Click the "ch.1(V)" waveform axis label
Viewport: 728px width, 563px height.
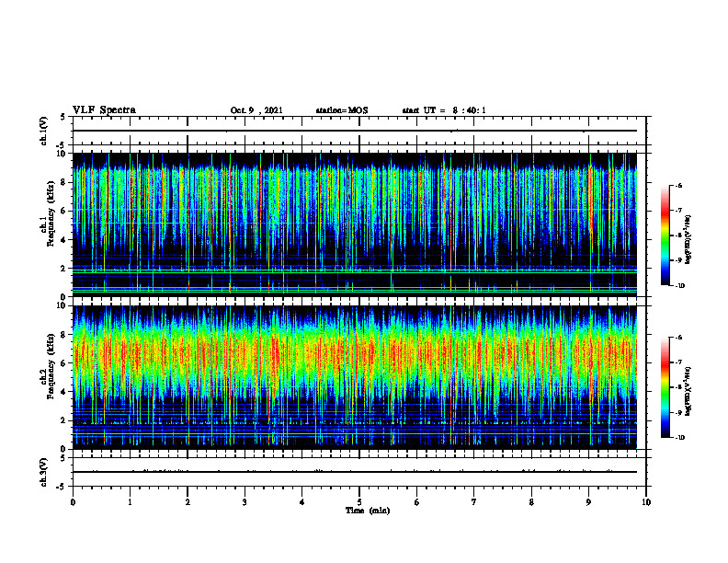click(x=43, y=131)
